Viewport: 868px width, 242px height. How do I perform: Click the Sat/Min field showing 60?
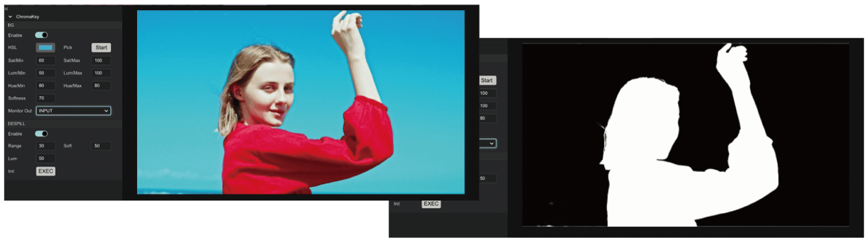[x=45, y=61]
